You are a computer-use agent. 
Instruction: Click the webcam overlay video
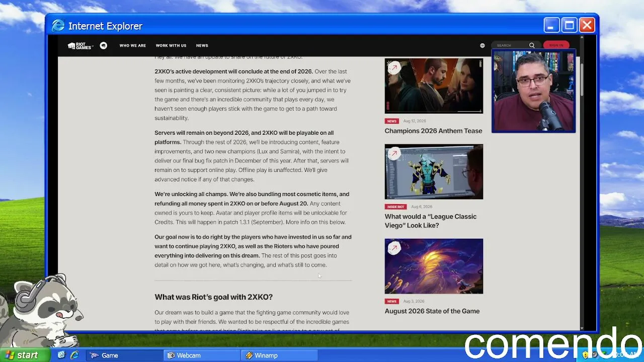[533, 91]
